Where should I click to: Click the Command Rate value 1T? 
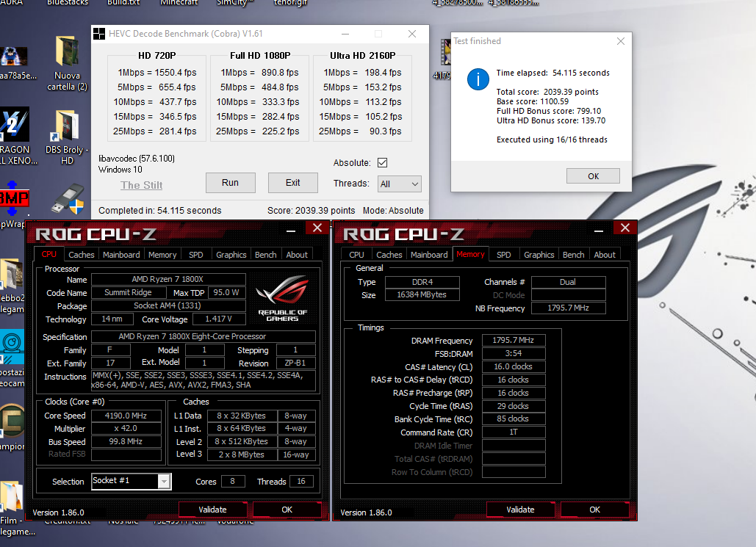(x=514, y=432)
